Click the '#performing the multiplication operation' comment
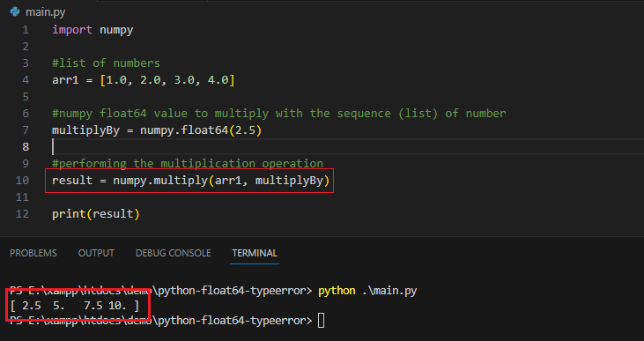Viewport: 644px width, 341px height. coord(188,164)
